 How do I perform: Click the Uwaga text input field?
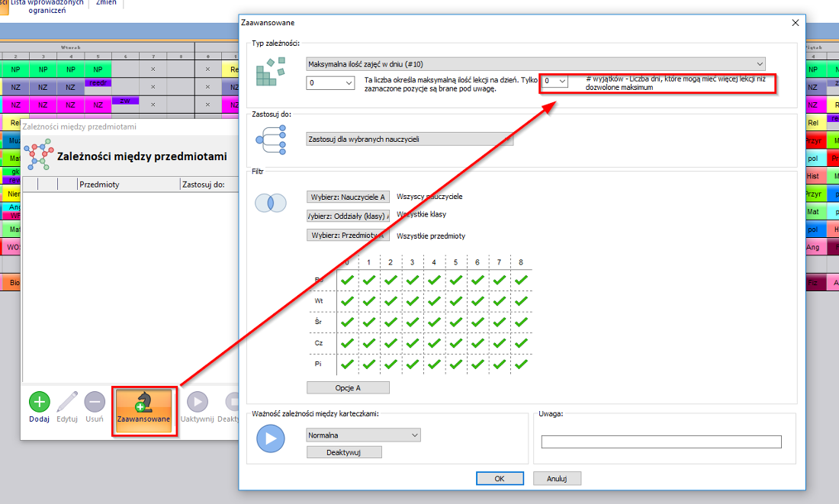pyautogui.click(x=661, y=441)
